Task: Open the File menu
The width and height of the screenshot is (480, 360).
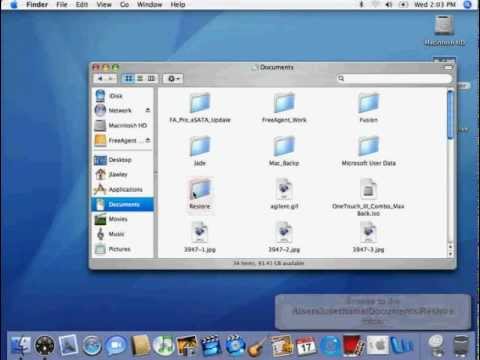Action: tap(62, 5)
